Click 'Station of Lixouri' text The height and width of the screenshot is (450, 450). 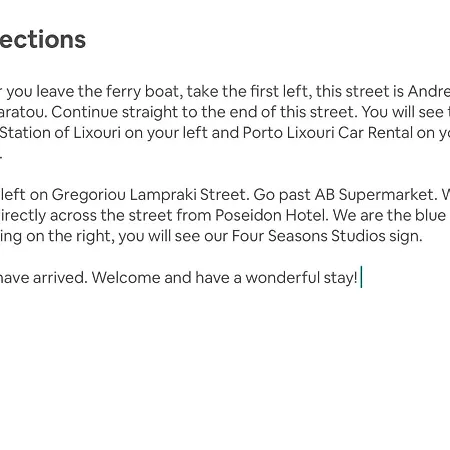(60, 133)
